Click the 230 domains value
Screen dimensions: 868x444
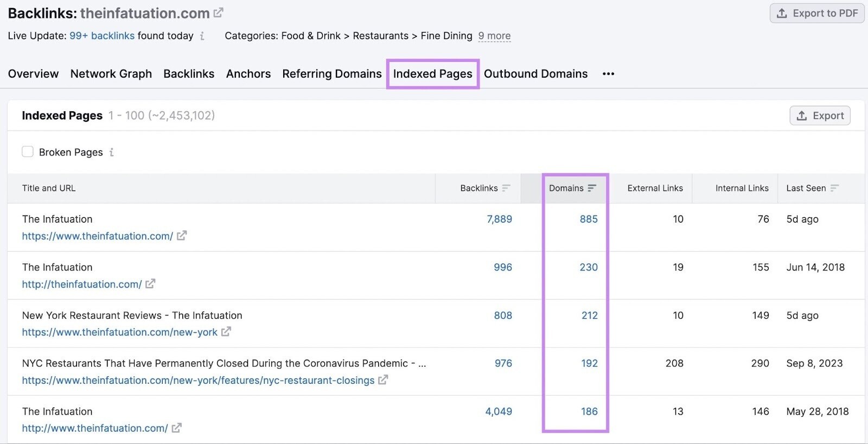(589, 267)
